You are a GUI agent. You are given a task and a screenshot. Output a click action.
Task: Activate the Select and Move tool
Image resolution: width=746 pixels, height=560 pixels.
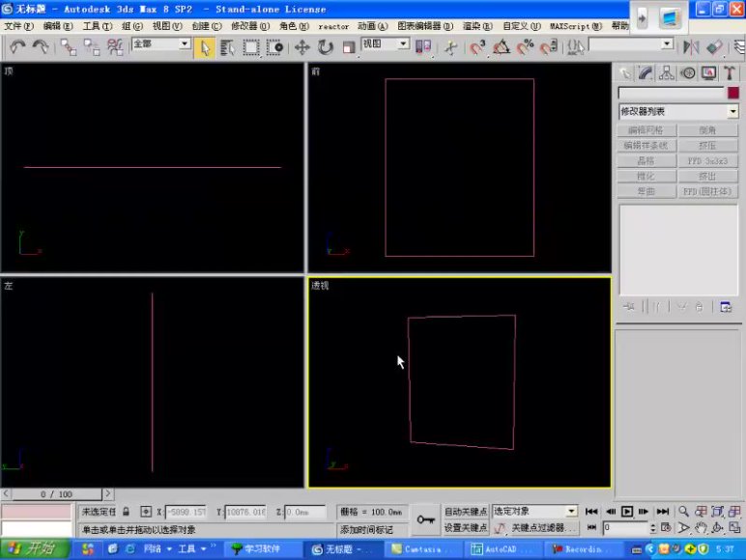pos(301,46)
